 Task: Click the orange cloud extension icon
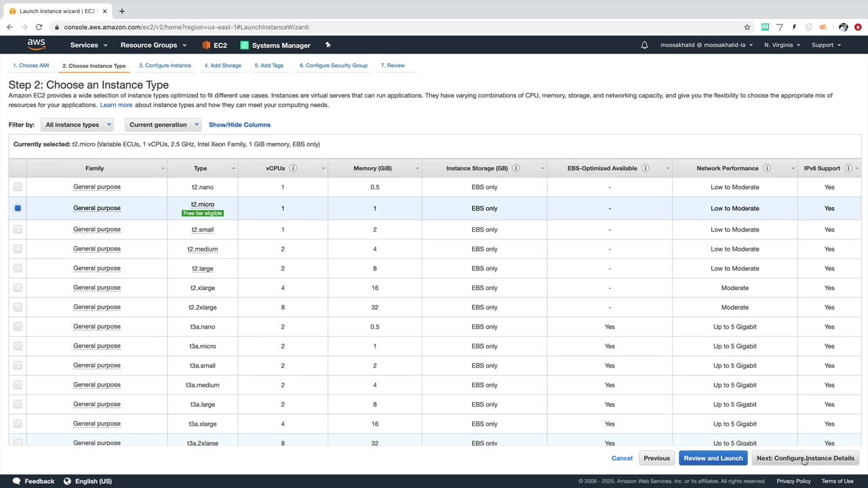coord(823,27)
